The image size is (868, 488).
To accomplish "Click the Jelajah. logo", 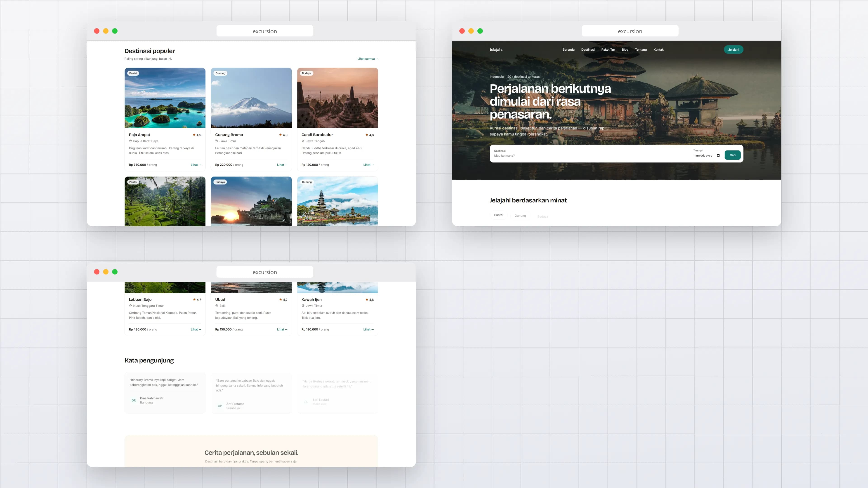I will [496, 49].
